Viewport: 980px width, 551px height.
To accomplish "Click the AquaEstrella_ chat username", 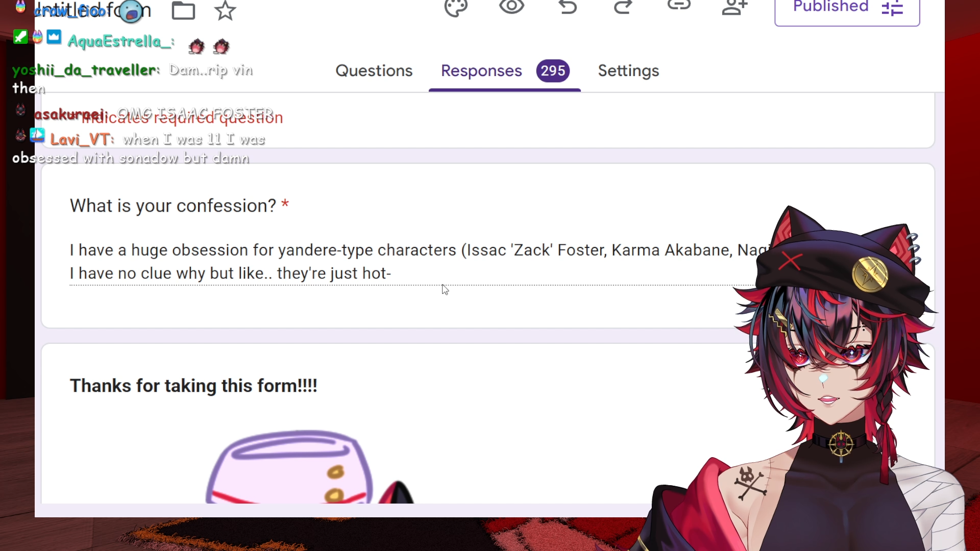I will tap(120, 42).
